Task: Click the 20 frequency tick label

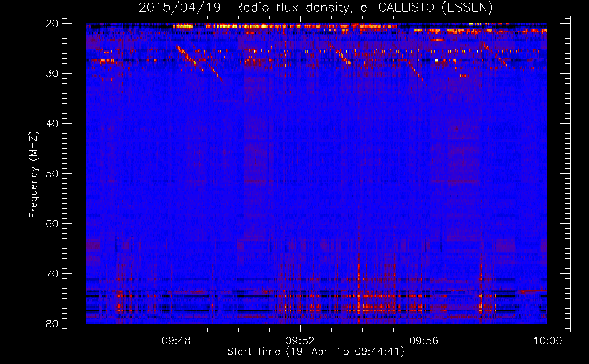Action: pos(52,24)
